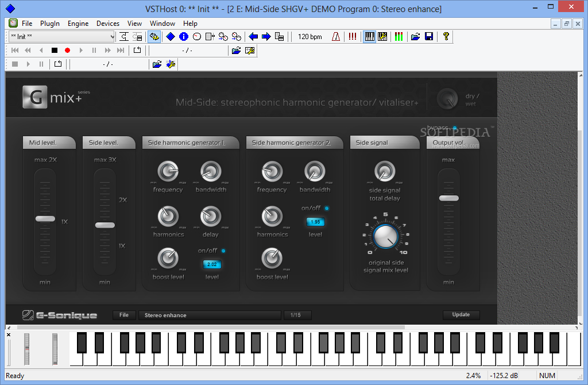Screen dimensions: 588x385
Task: Toggle the metronome icon next to 120 bpm
Action: (x=336, y=36)
